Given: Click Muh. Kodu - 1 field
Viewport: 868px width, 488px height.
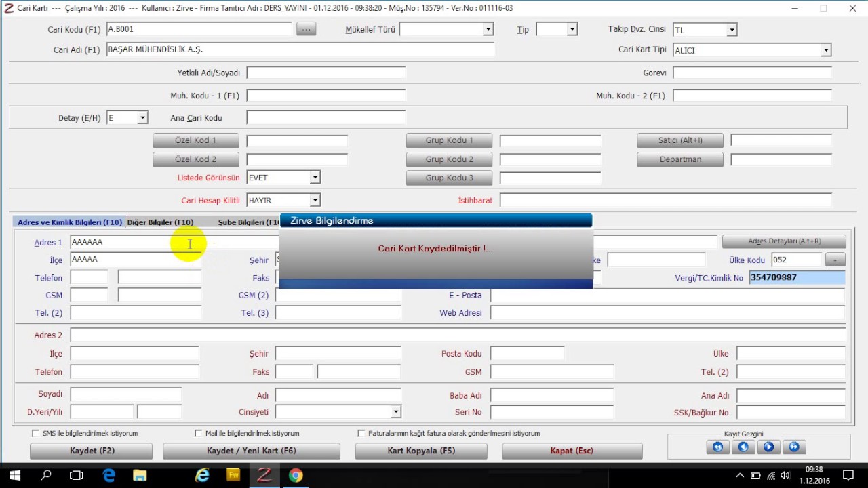Looking at the screenshot, I should pyautogui.click(x=325, y=96).
